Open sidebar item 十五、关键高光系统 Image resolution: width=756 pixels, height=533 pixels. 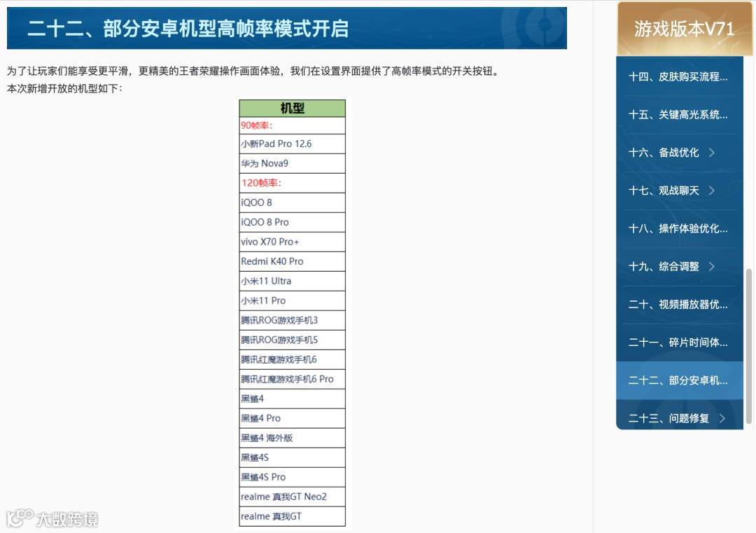(x=679, y=115)
